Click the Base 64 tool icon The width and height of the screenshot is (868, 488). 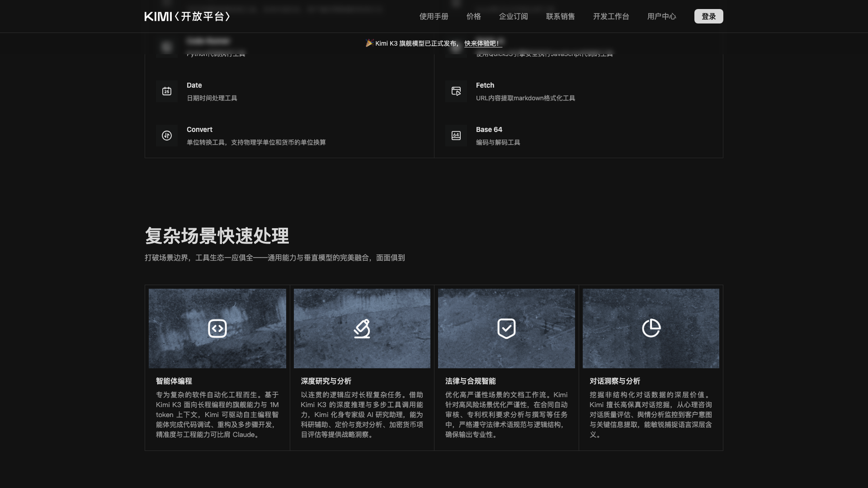pyautogui.click(x=456, y=136)
